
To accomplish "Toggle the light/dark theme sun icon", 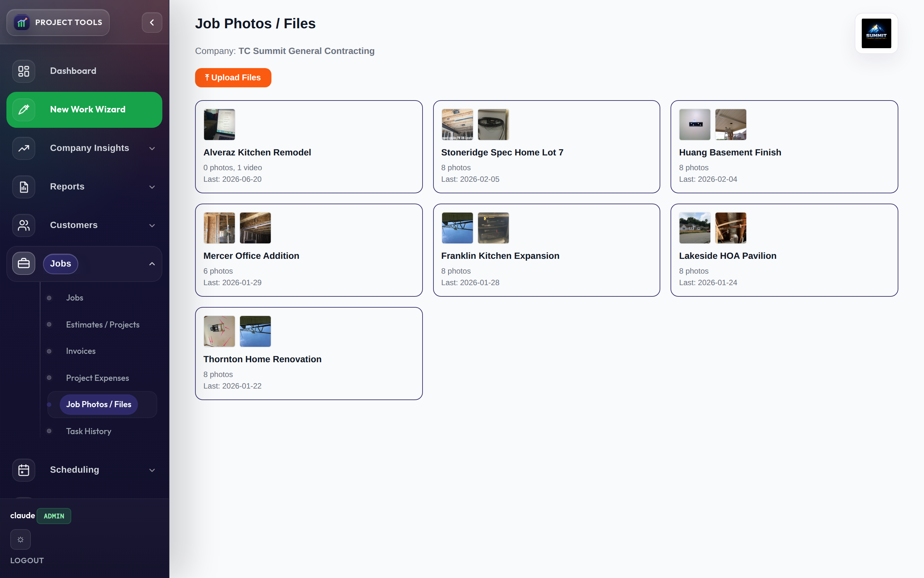I will coord(21,539).
